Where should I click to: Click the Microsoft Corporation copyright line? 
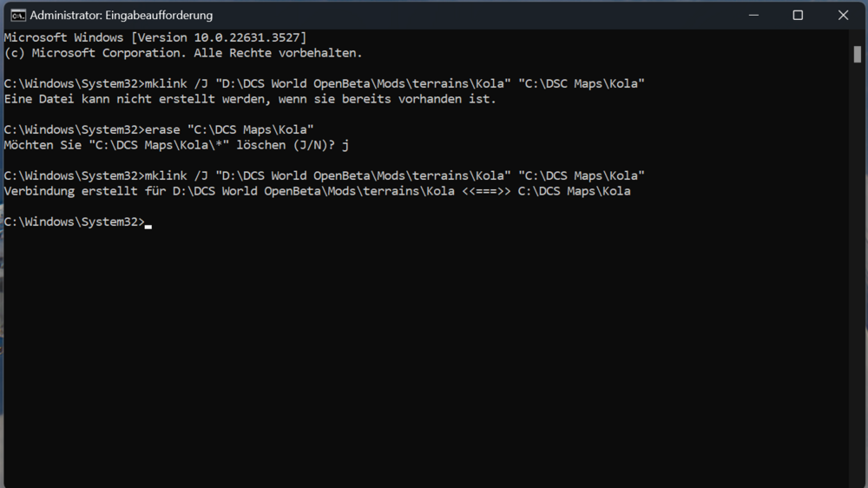click(183, 53)
